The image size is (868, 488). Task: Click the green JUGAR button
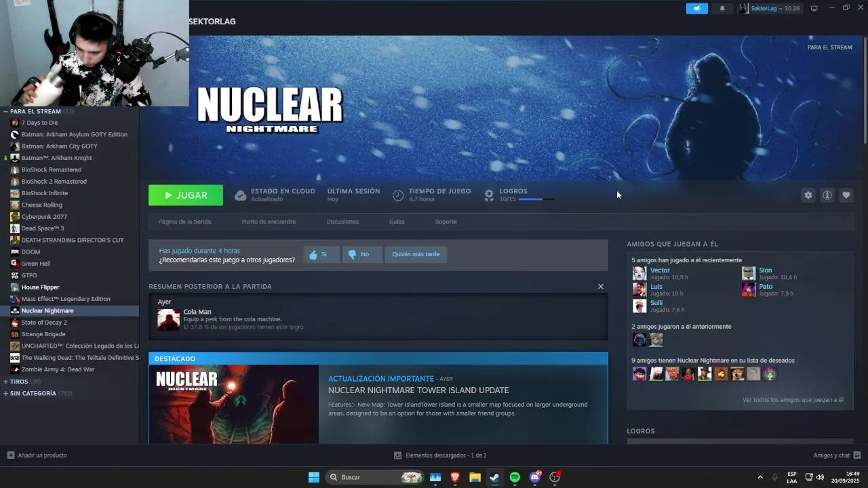click(x=186, y=195)
